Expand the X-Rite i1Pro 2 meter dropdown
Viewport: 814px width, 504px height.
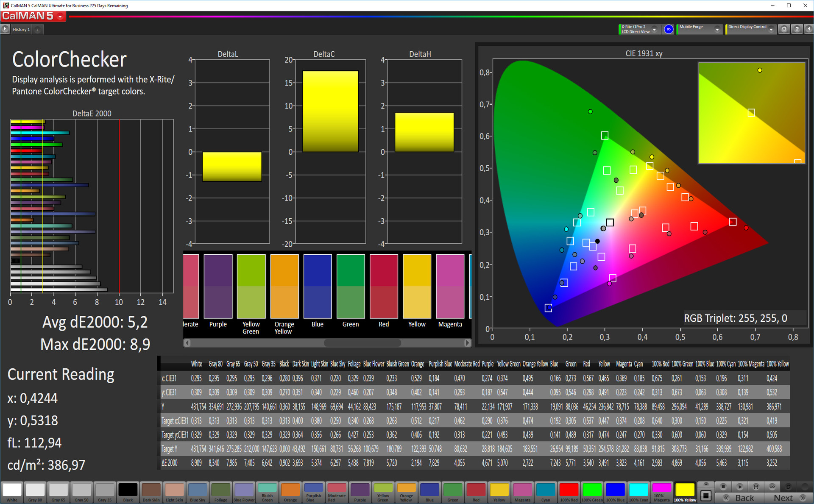(654, 29)
